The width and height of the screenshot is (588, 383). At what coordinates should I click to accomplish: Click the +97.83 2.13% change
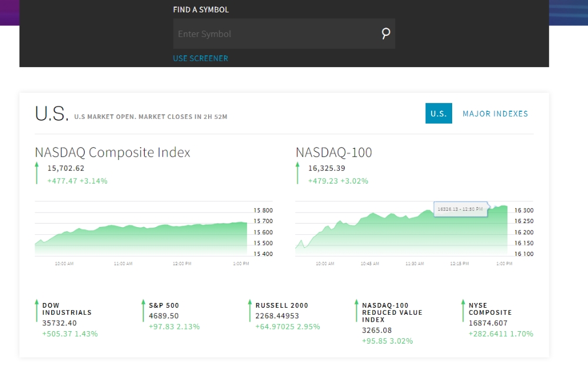(175, 327)
